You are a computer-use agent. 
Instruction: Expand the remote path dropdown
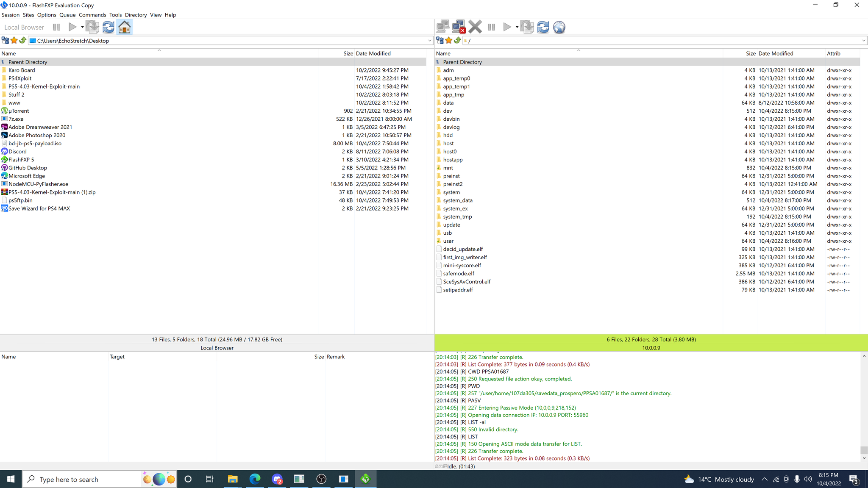coord(863,41)
